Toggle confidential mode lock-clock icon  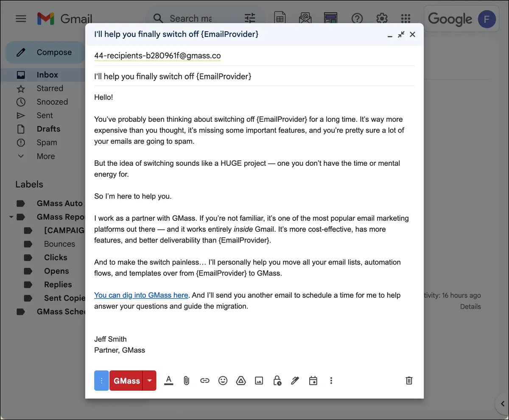277,381
